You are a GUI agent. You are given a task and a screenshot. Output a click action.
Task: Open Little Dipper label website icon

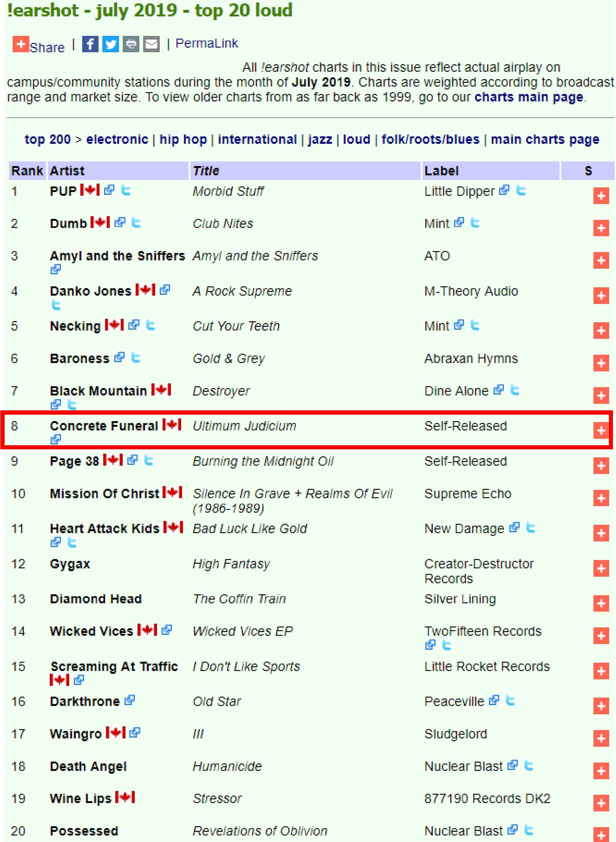click(x=504, y=190)
